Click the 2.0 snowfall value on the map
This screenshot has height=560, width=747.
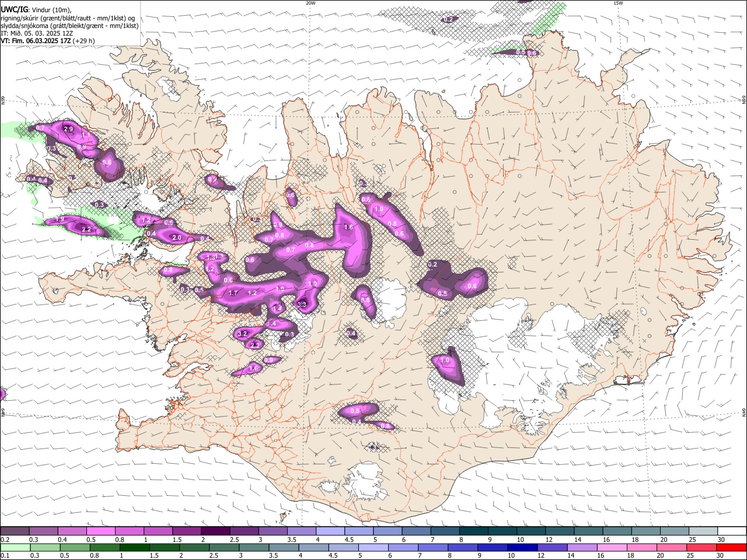(x=177, y=238)
